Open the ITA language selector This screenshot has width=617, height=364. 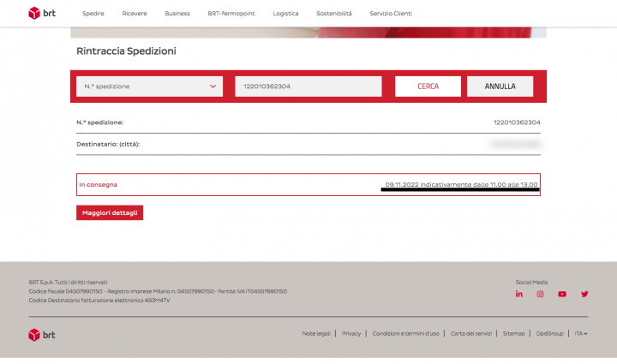pos(580,333)
